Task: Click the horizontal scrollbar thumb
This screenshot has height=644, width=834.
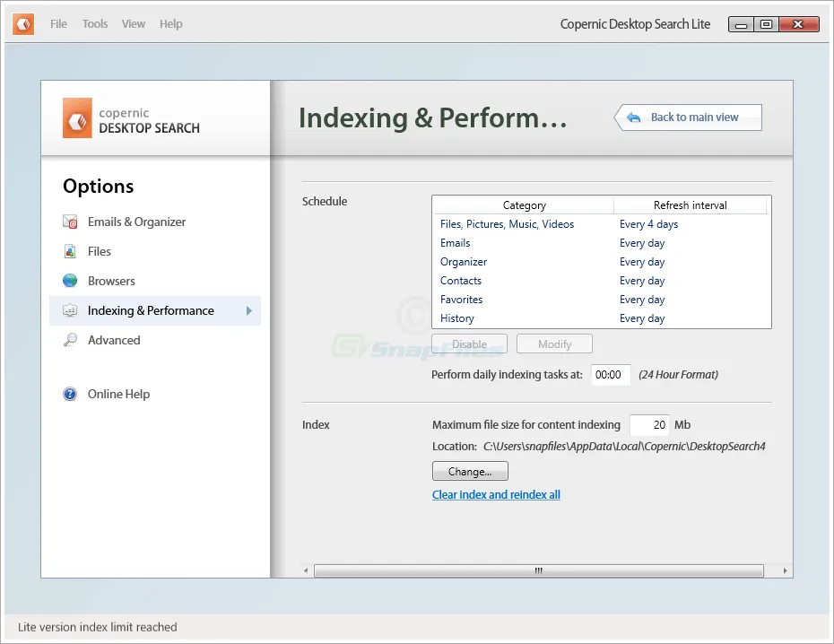Action: (x=539, y=570)
